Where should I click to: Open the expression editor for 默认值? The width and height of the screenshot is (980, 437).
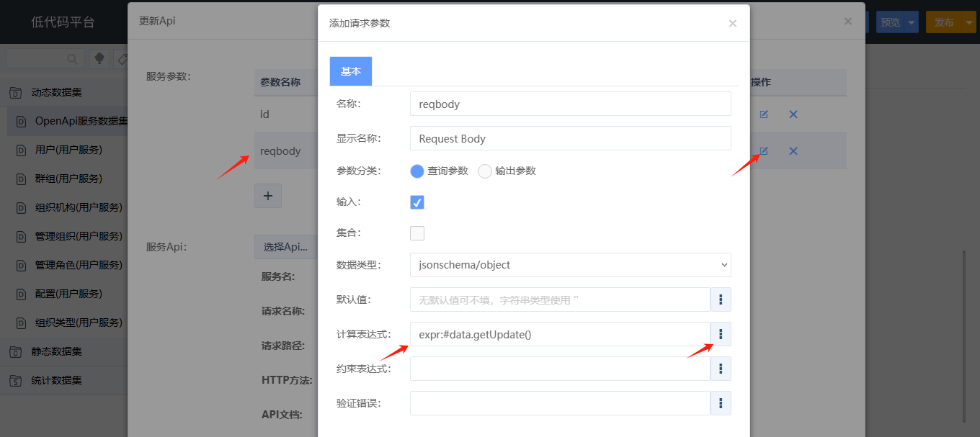721,299
